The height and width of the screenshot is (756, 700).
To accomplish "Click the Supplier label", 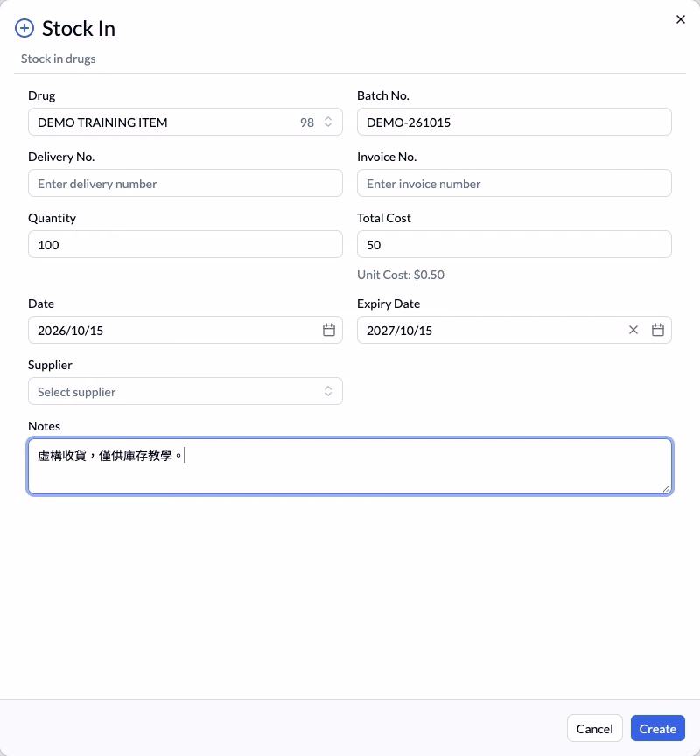I will click(x=50, y=365).
